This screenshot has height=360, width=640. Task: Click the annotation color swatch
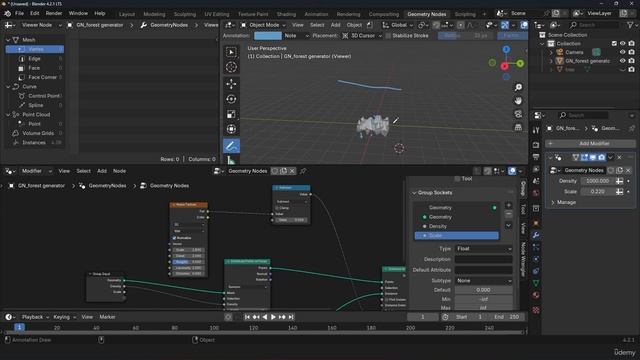[x=267, y=36]
